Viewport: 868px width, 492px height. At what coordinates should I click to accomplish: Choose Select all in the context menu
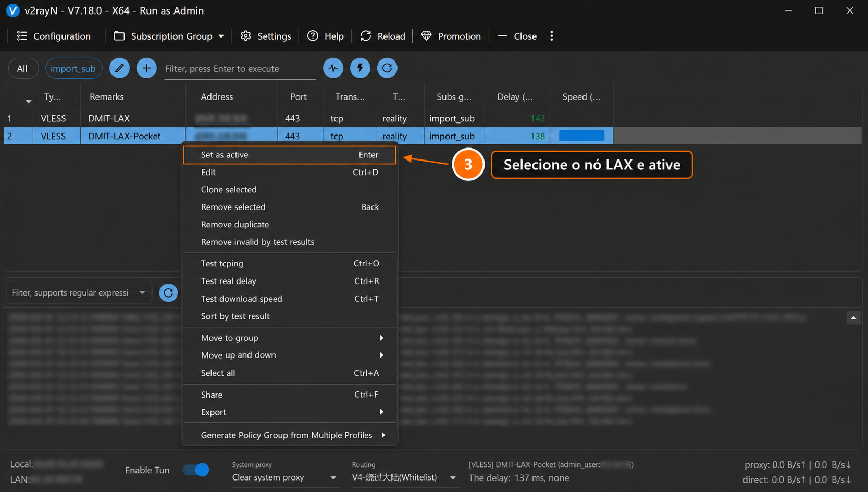(x=290, y=373)
